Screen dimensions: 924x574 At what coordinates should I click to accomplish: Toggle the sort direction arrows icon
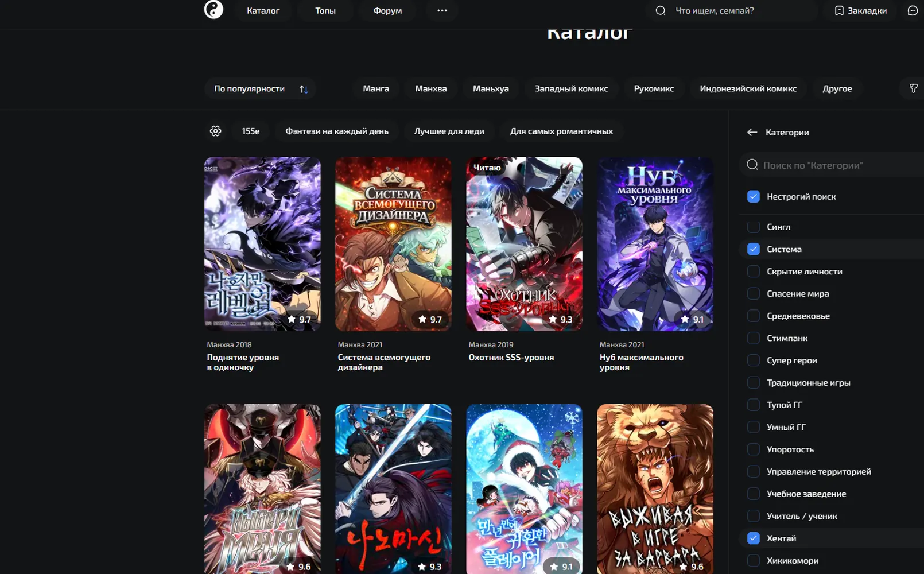pos(304,89)
